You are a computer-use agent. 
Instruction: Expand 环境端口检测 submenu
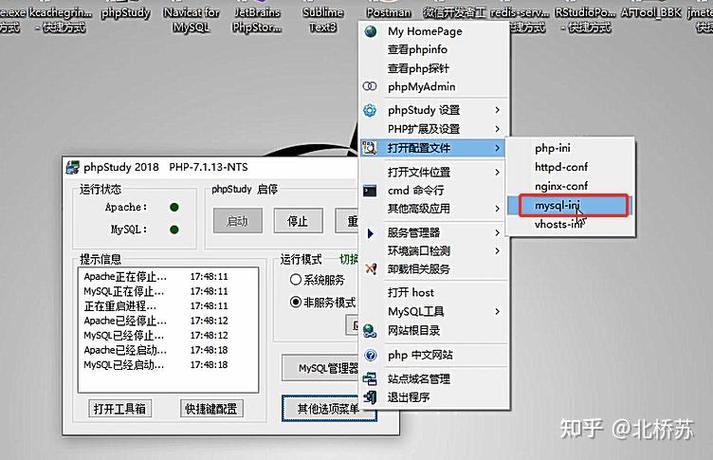tap(497, 251)
